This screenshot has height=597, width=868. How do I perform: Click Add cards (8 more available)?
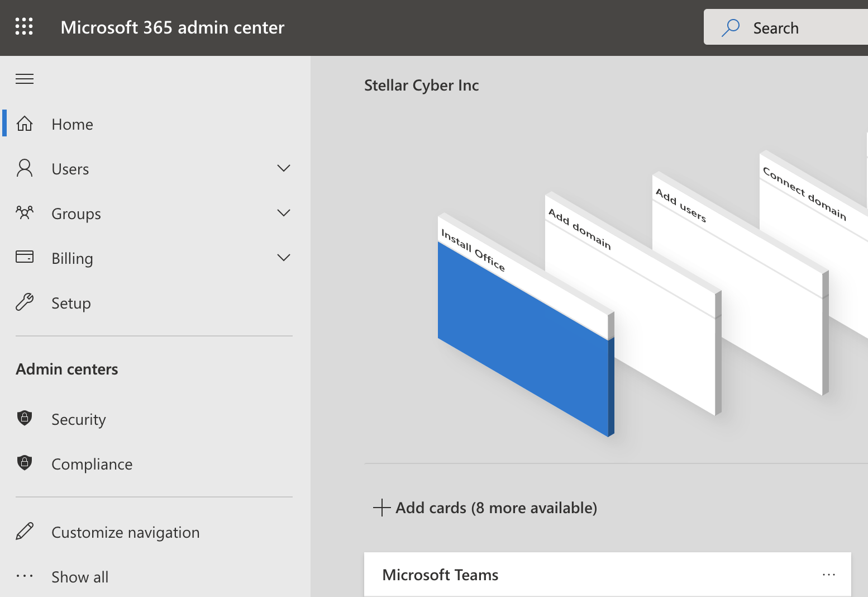(x=485, y=508)
